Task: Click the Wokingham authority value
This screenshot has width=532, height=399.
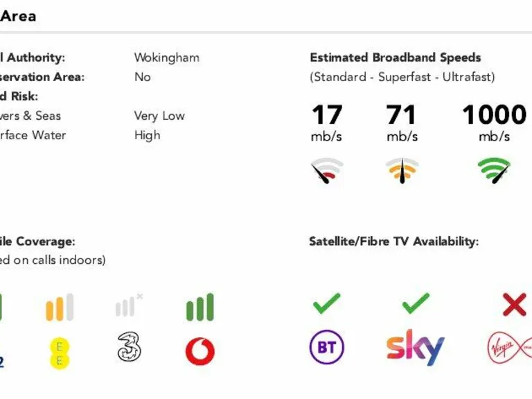Action: [166, 57]
